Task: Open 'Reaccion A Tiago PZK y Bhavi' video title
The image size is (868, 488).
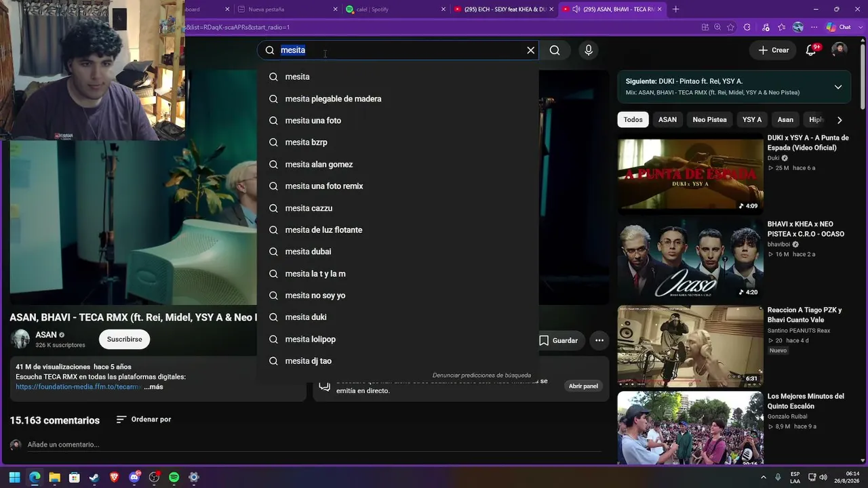Action: tap(804, 315)
